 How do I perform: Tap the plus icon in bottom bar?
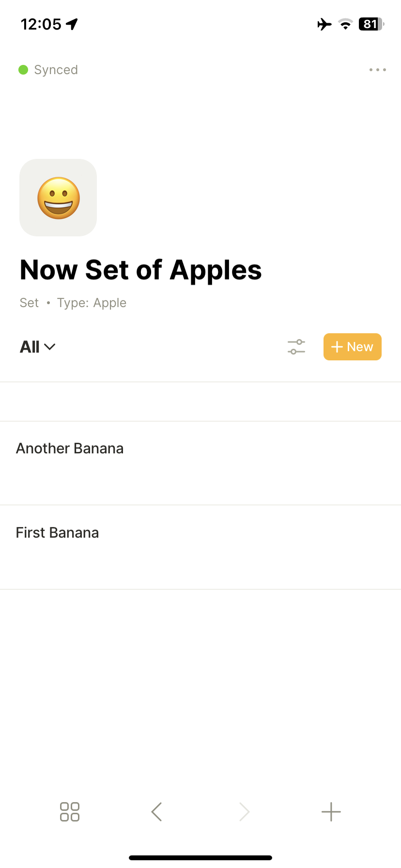(x=331, y=812)
